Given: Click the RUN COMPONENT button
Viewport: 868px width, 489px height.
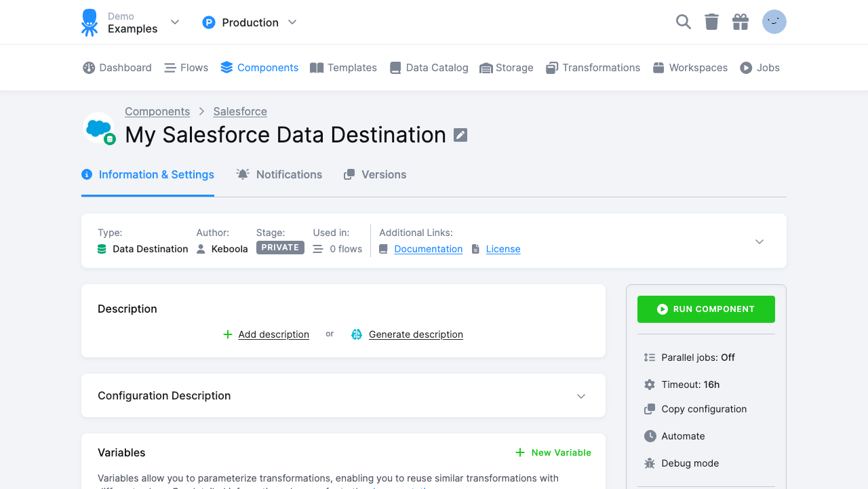Looking at the screenshot, I should pyautogui.click(x=706, y=309).
